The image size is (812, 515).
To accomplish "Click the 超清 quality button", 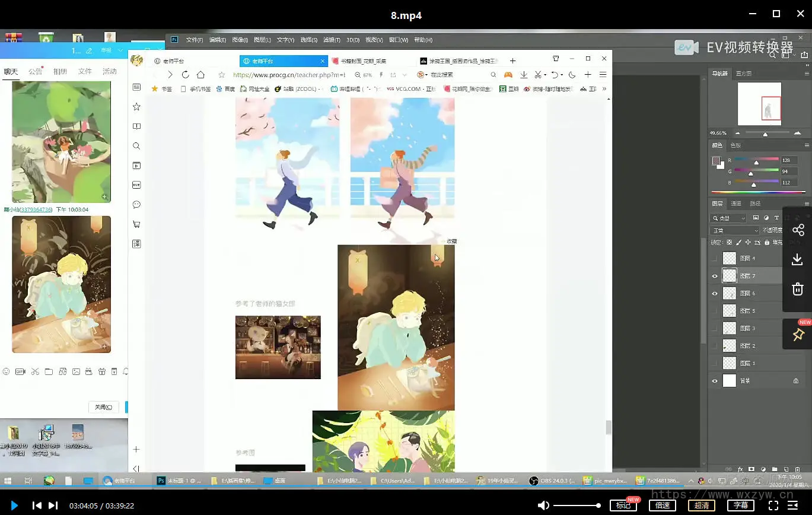I will pos(702,506).
